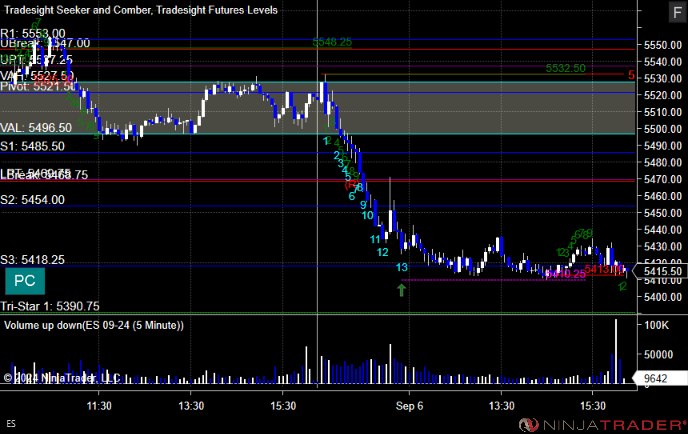
Task: Click the R1: 5553.00 level label
Action: (33, 33)
